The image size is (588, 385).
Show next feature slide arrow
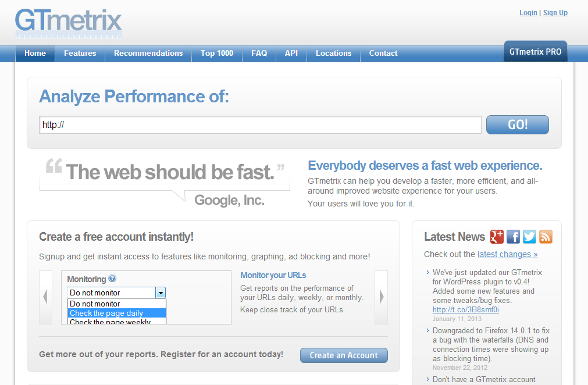coord(382,297)
